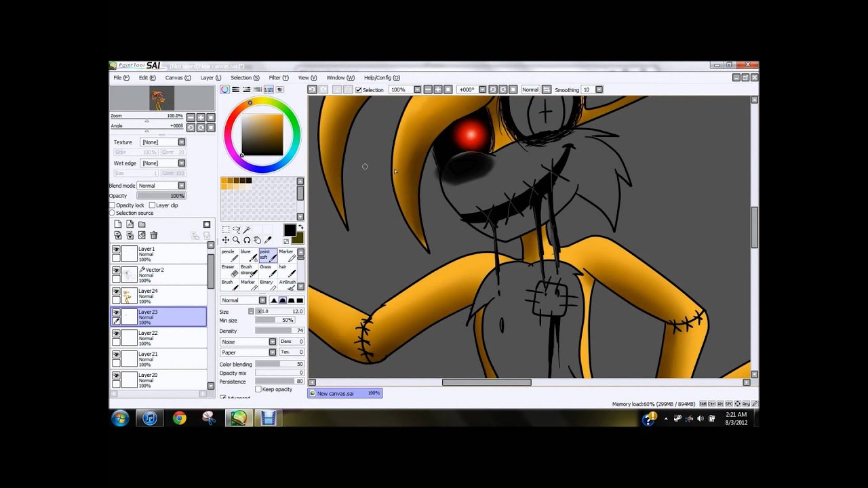Swap foreground and background colors

[x=301, y=227]
